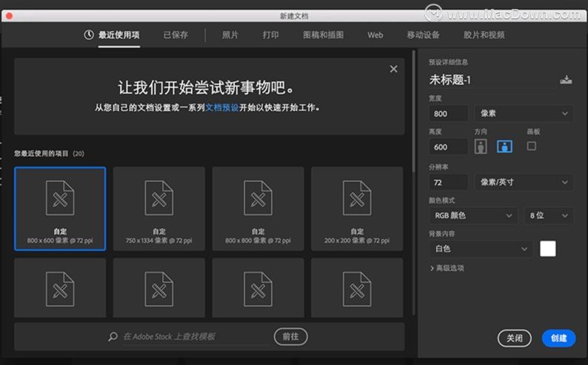This screenshot has width=588, height=365.
Task: Select the 200 x 200 像素 preset card
Action: point(357,209)
